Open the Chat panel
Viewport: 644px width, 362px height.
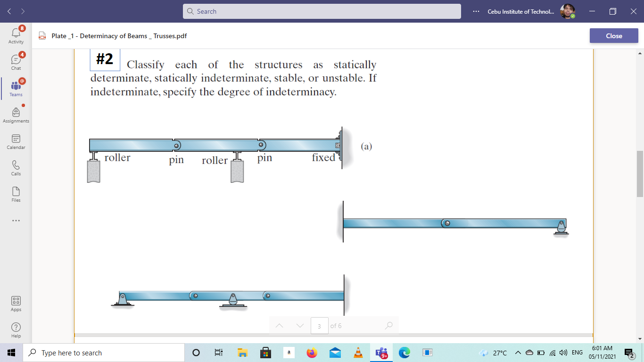point(16,62)
